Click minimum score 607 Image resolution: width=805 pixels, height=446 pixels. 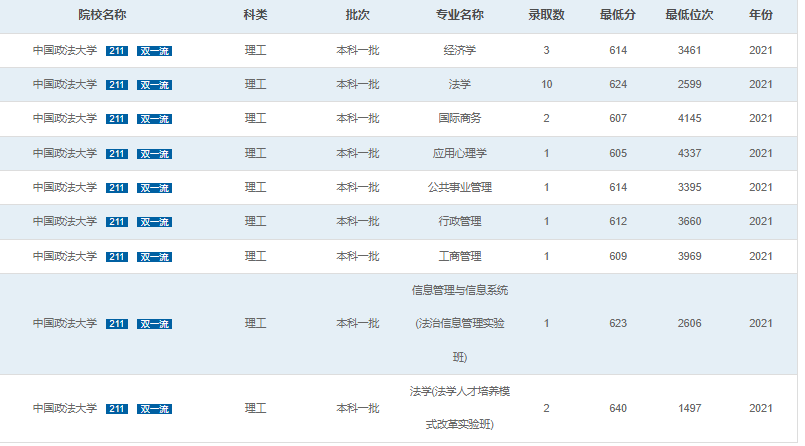618,118
